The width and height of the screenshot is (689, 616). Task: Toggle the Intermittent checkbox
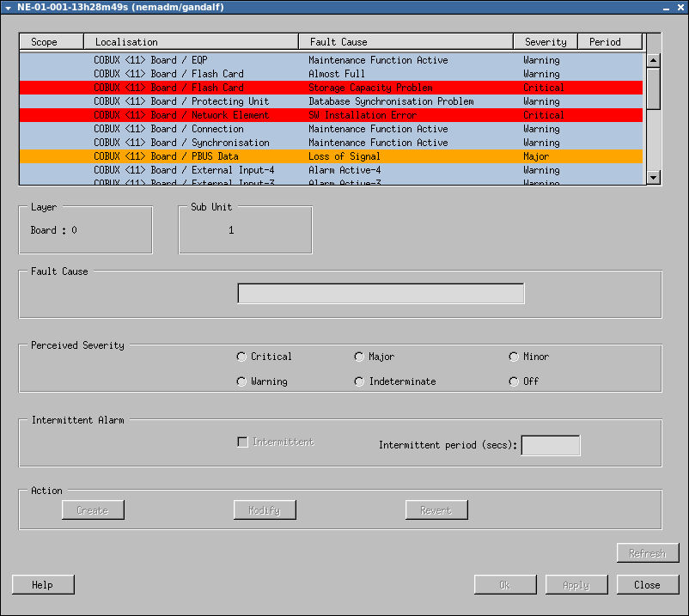tap(243, 442)
